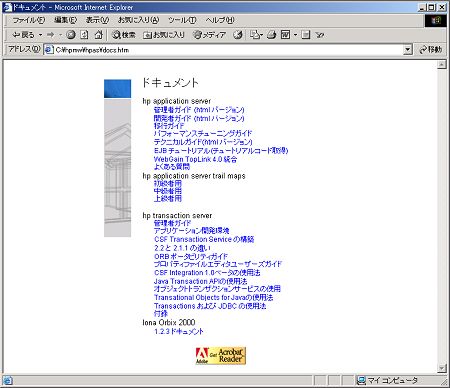
Task: Expand the Edit tool dropdown arrow in toolbar
Action: pyautogui.click(x=295, y=35)
